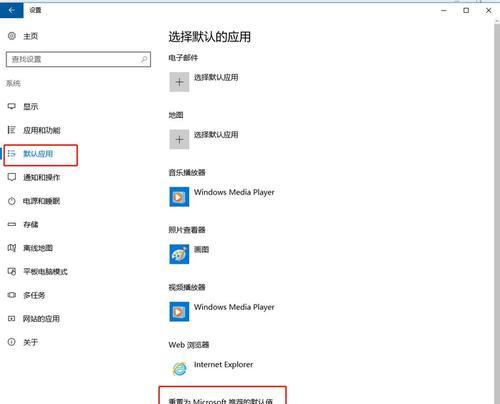
Task: Click the 电子邮件 section label
Action: click(183, 58)
